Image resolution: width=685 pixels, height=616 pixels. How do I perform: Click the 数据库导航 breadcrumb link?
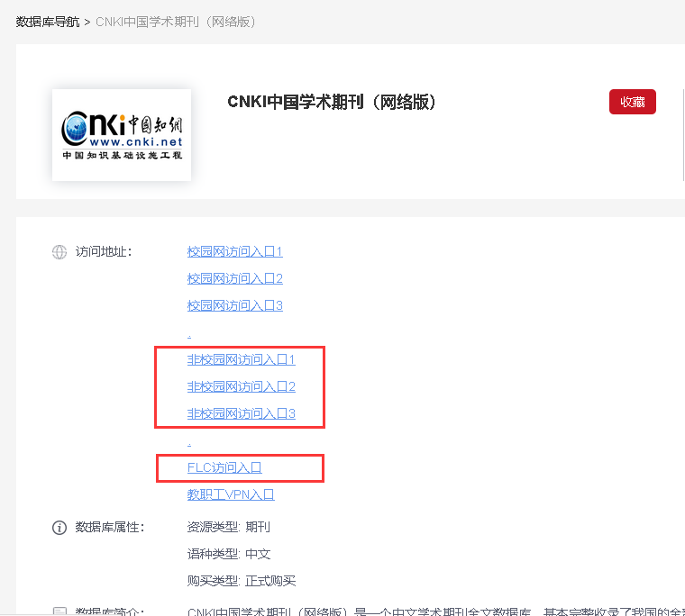[48, 22]
